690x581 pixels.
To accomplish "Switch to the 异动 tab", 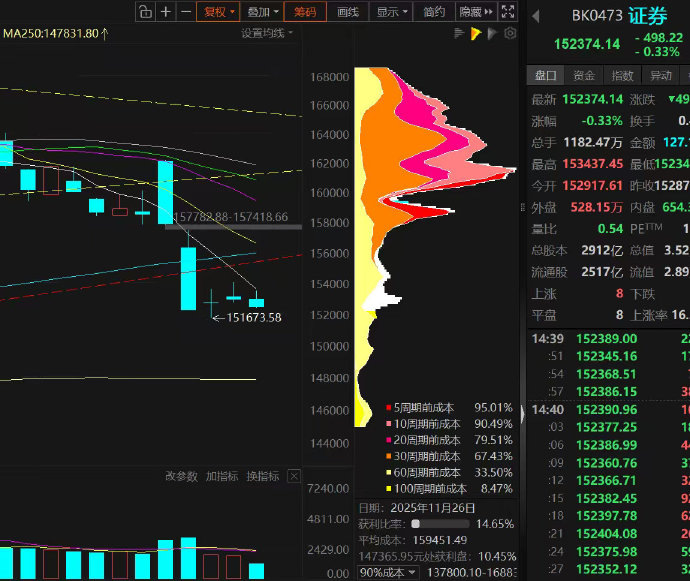I will pos(661,75).
